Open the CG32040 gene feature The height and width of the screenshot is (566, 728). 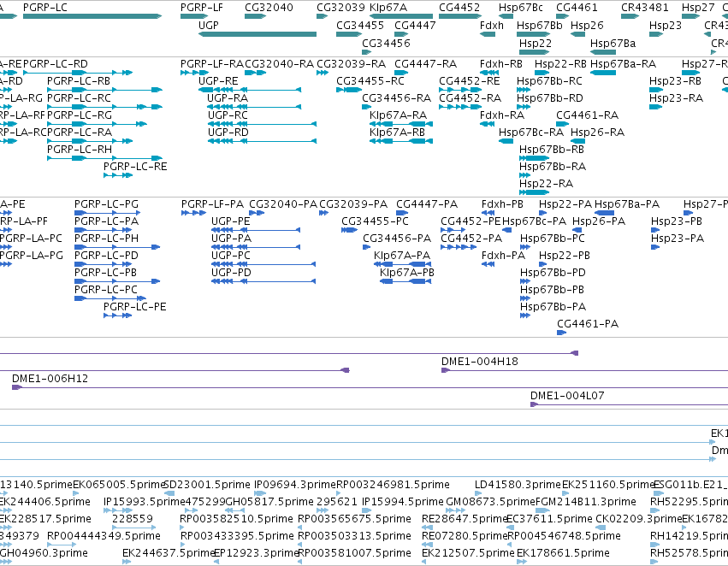point(255,16)
